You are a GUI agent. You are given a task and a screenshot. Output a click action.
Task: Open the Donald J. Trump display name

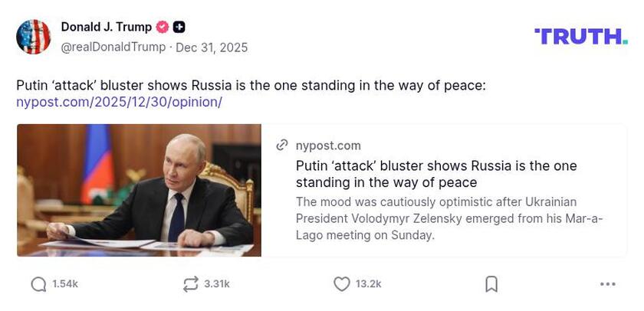coord(107,28)
